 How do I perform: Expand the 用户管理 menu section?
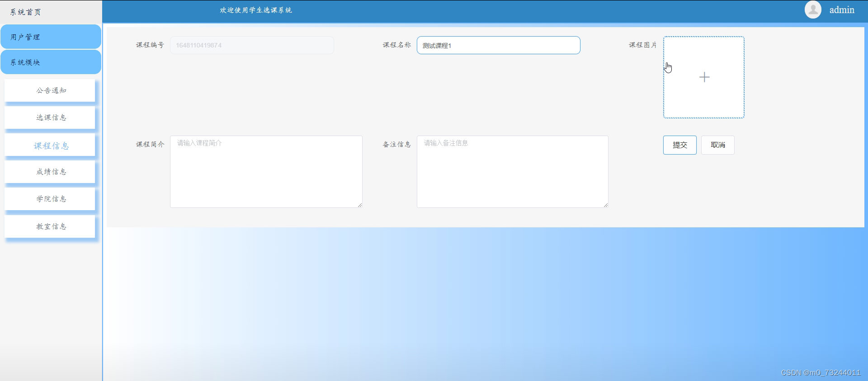point(51,37)
